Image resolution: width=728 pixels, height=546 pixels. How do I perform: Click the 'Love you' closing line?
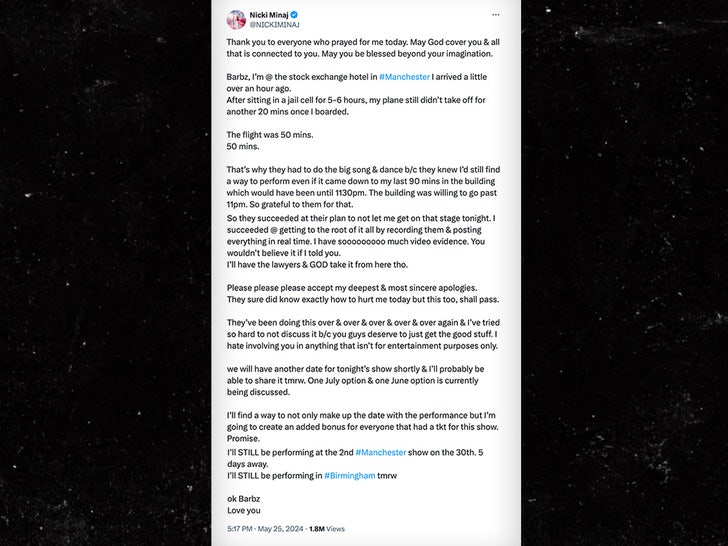click(243, 510)
